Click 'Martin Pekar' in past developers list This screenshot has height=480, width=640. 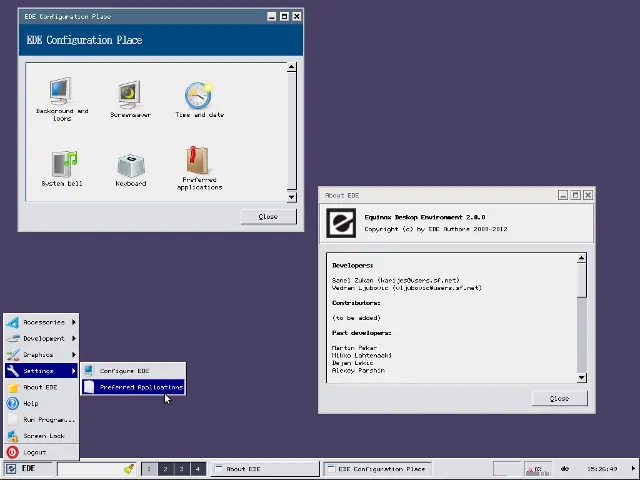tap(354, 348)
